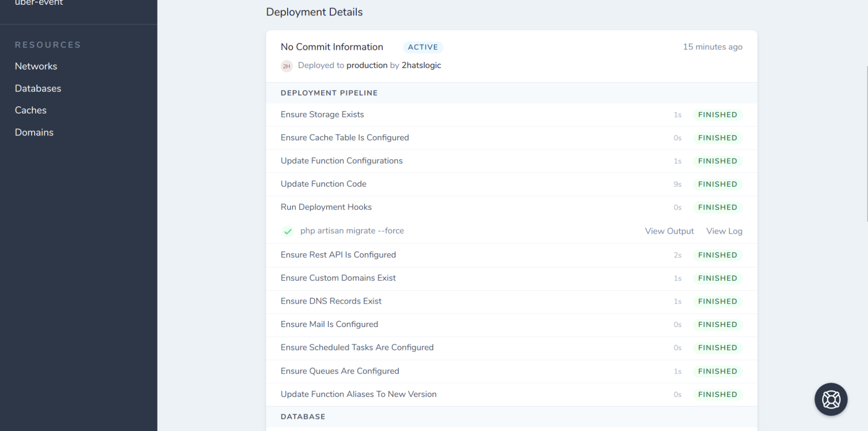Click the FINISHED badge for Run Deployment Hooks
Screen dimensions: 868x431
(717, 207)
